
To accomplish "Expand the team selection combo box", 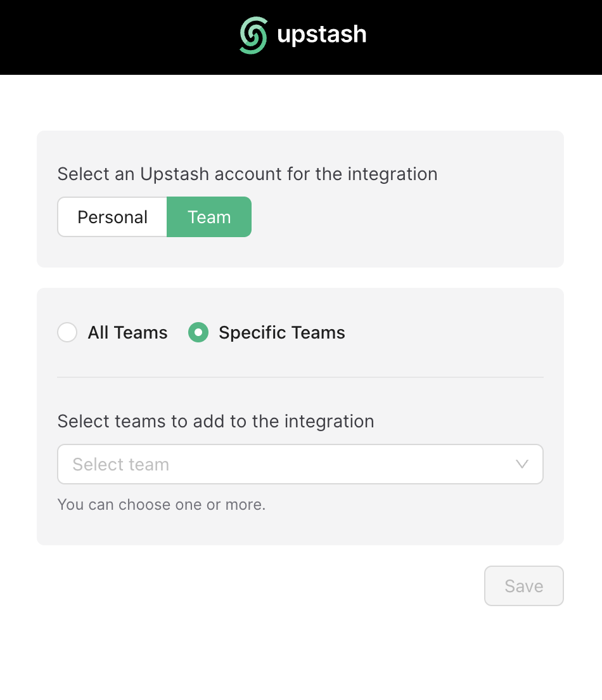I will pyautogui.click(x=300, y=464).
